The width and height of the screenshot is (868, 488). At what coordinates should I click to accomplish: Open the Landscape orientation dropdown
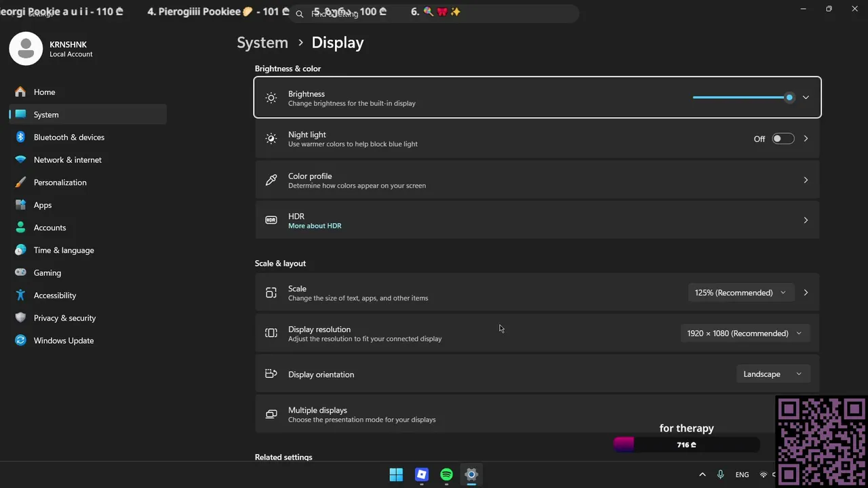772,374
